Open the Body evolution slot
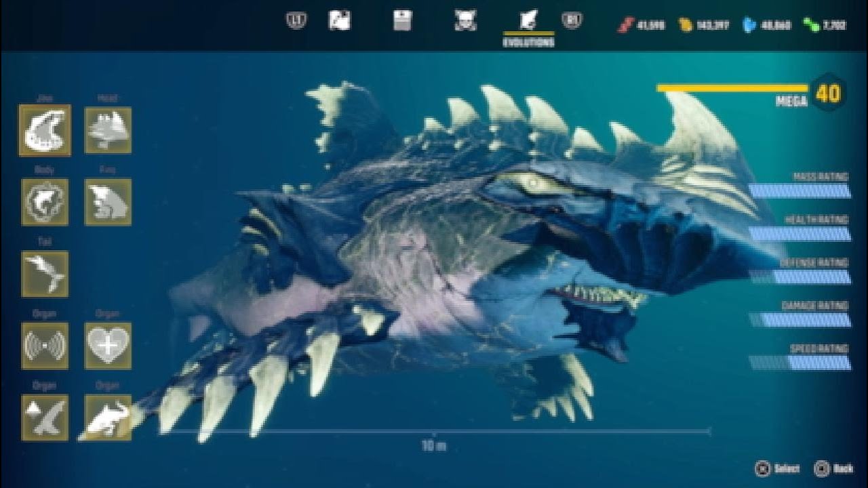The width and height of the screenshot is (868, 488). point(44,202)
